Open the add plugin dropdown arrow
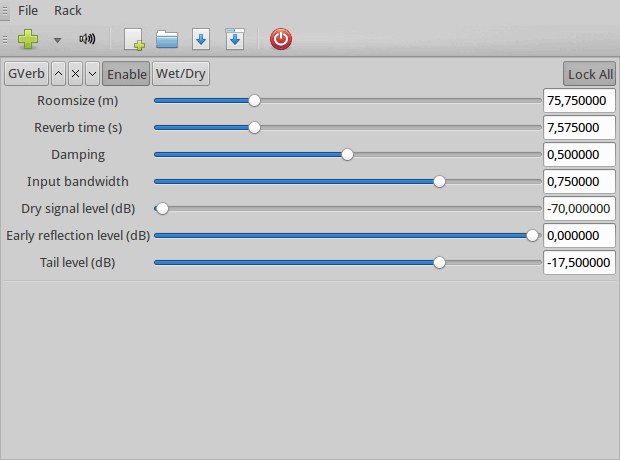Viewport: 620px width, 460px height. pos(57,40)
